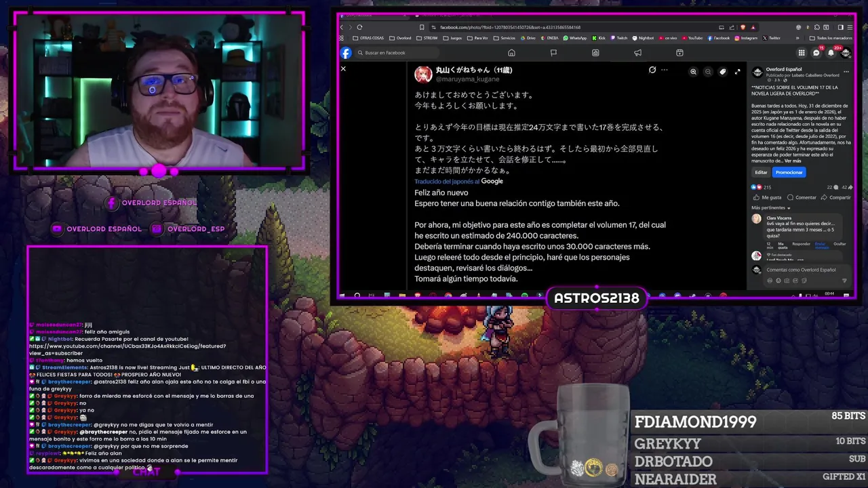
Task: Click the Facebook logo home icon
Action: 346,53
